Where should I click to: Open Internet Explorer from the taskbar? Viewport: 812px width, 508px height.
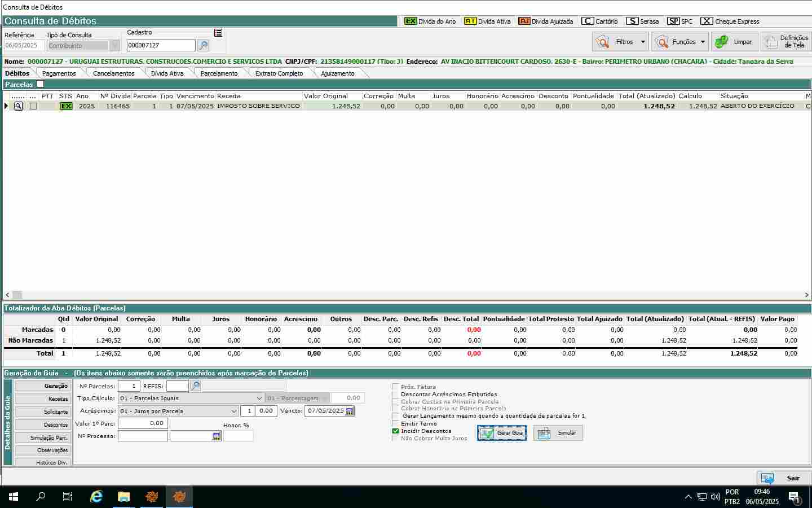96,497
